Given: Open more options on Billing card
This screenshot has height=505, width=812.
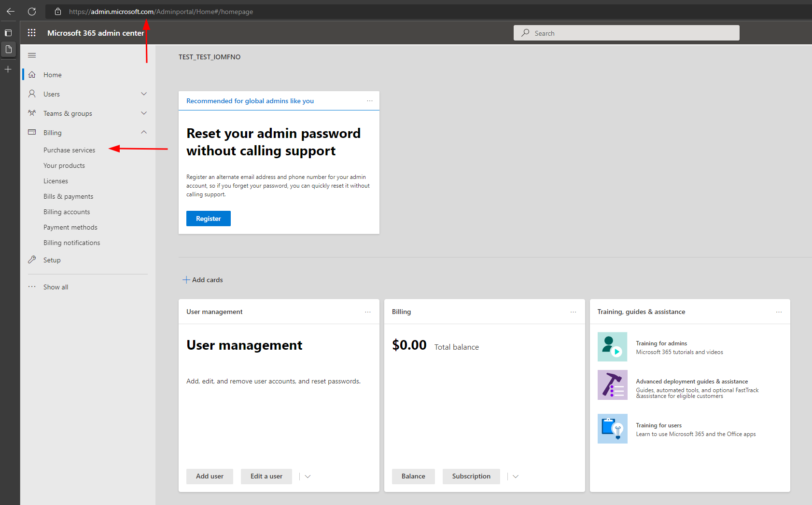Looking at the screenshot, I should pos(574,312).
